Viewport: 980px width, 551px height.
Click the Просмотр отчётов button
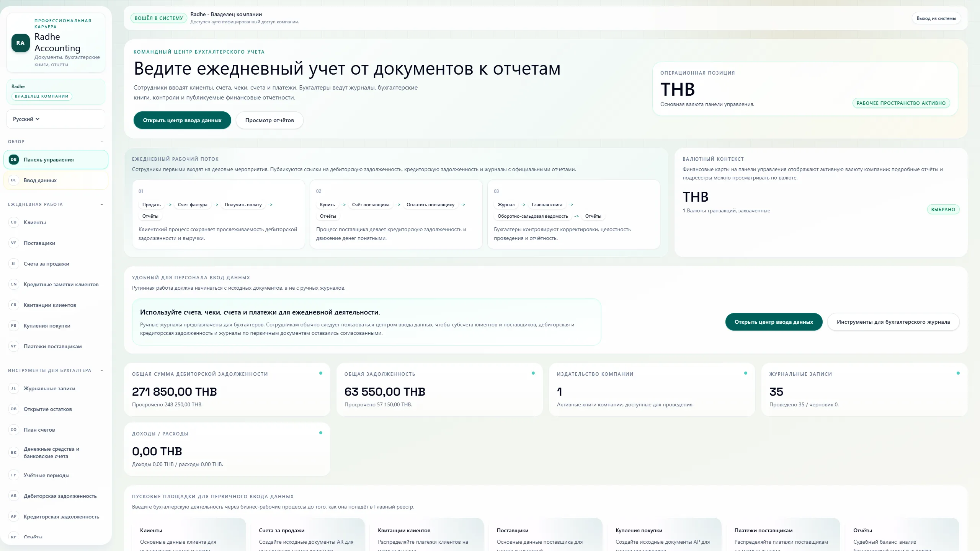pos(269,120)
